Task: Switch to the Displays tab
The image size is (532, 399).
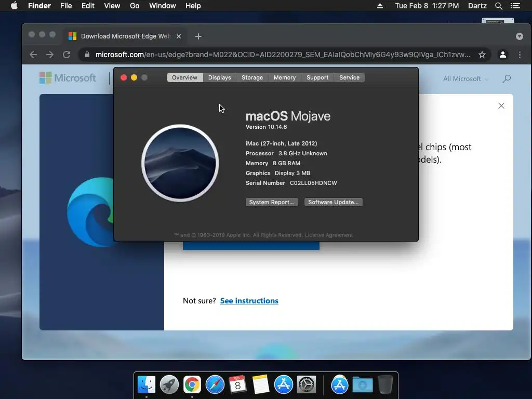Action: [220, 77]
